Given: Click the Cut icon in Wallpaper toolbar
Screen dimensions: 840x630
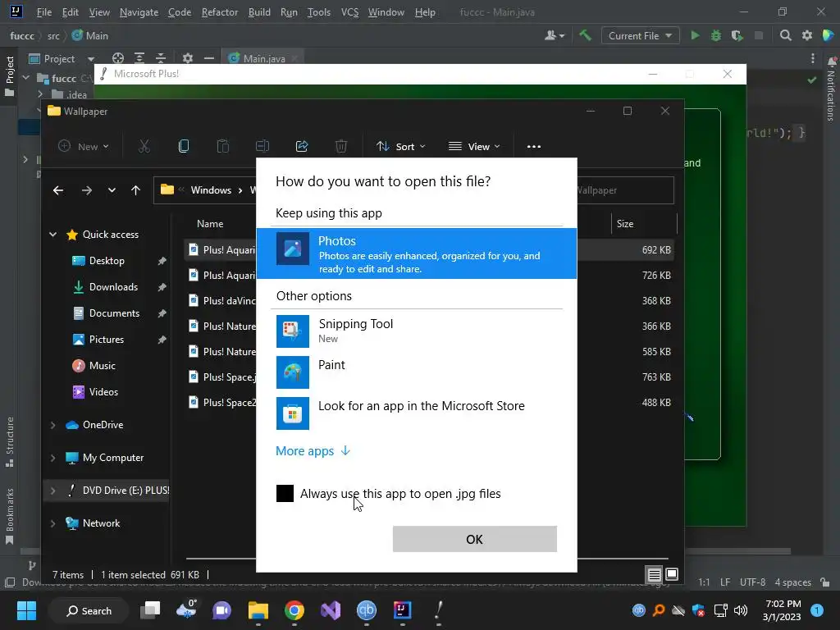Looking at the screenshot, I should [144, 146].
